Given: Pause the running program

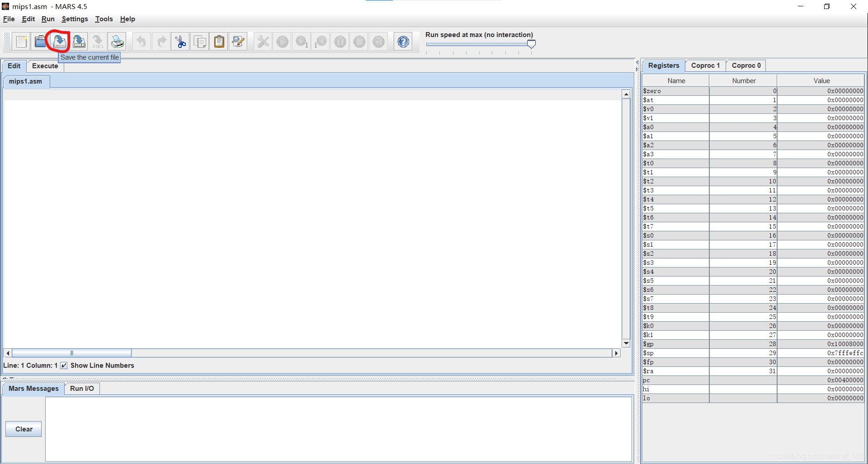Looking at the screenshot, I should (x=340, y=42).
